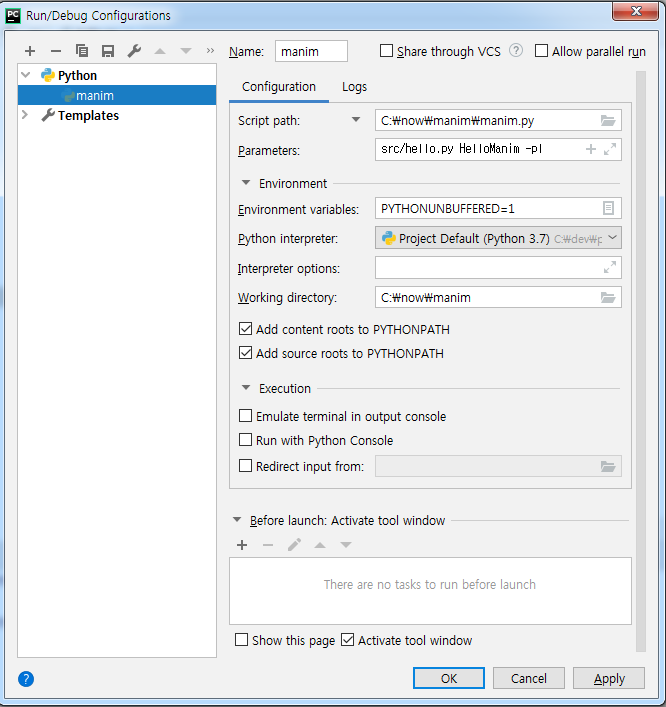Collapse the Python node in the tree
The width and height of the screenshot is (666, 707).
point(26,75)
